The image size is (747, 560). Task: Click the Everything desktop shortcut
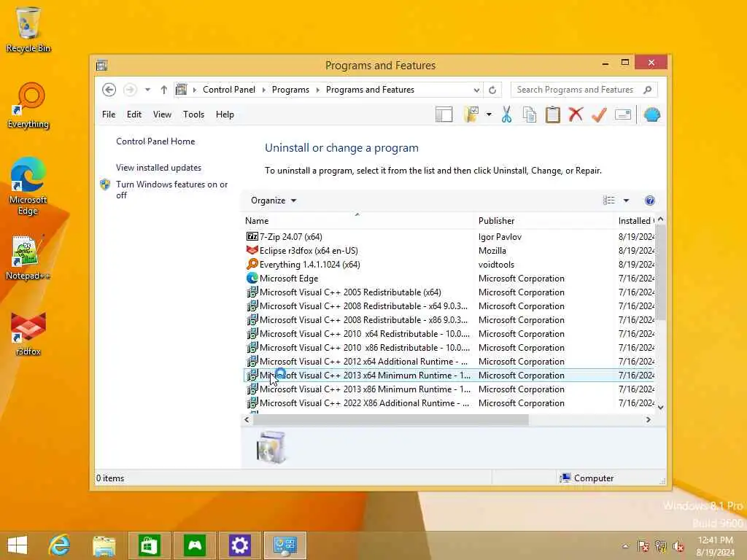pos(28,106)
